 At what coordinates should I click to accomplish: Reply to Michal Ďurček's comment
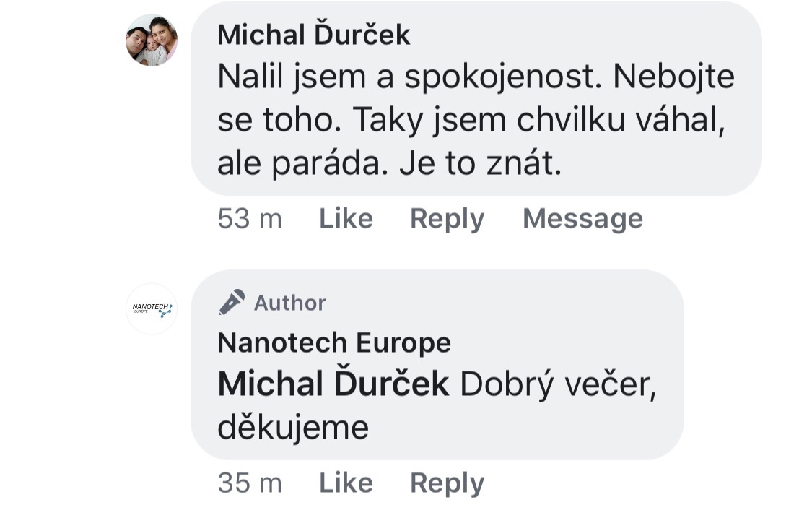coord(447,219)
